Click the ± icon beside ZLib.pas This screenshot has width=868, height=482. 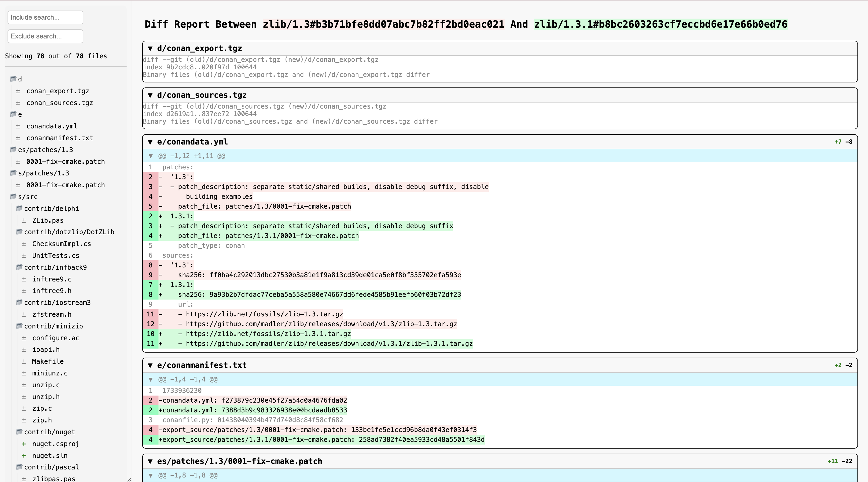coord(24,220)
